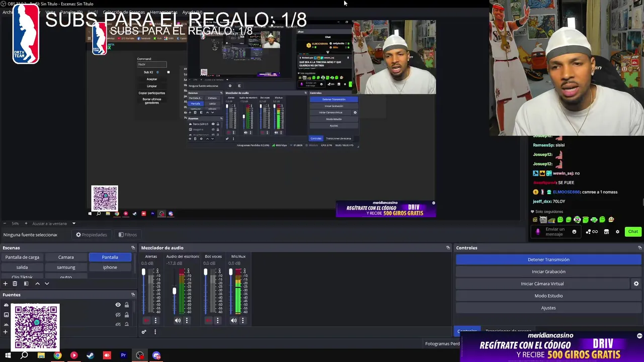This screenshot has height=362, width=644.
Task: Toggle lock on second source row
Action: pos(127,315)
